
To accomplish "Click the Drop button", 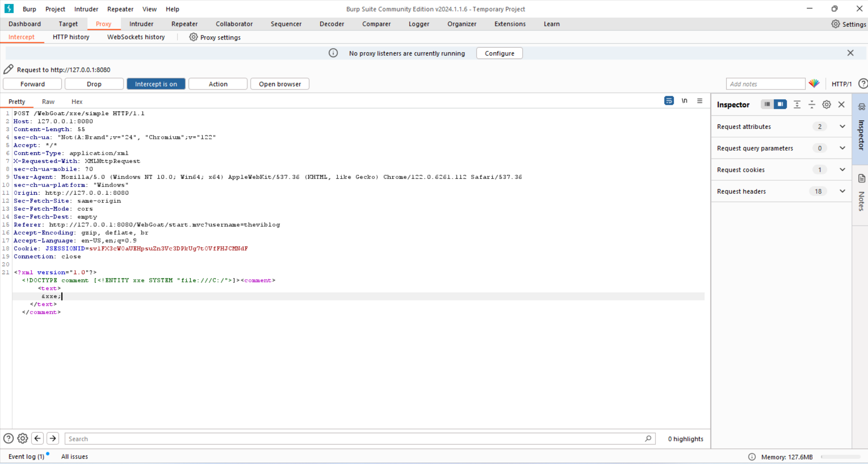I will point(94,84).
